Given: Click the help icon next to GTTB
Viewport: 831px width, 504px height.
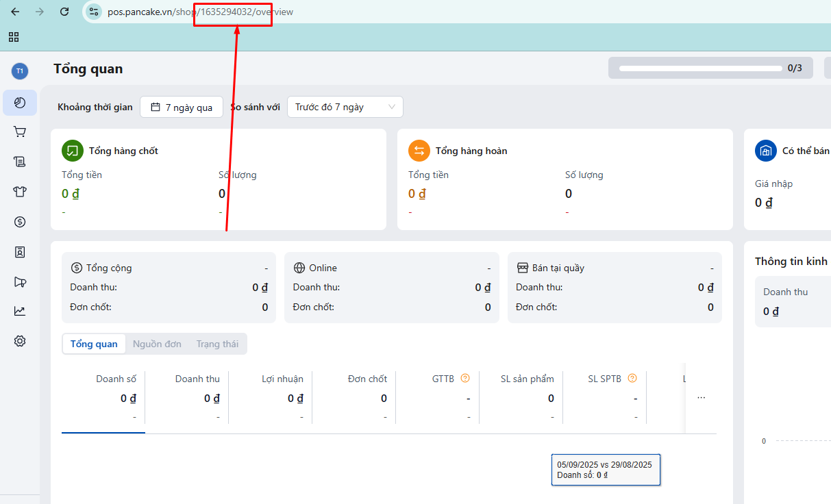Looking at the screenshot, I should click(465, 378).
